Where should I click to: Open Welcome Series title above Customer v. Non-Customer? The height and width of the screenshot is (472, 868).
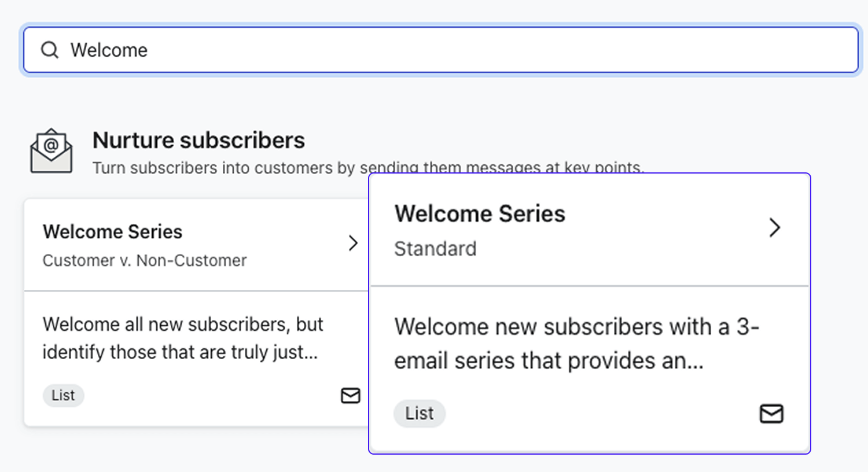113,232
